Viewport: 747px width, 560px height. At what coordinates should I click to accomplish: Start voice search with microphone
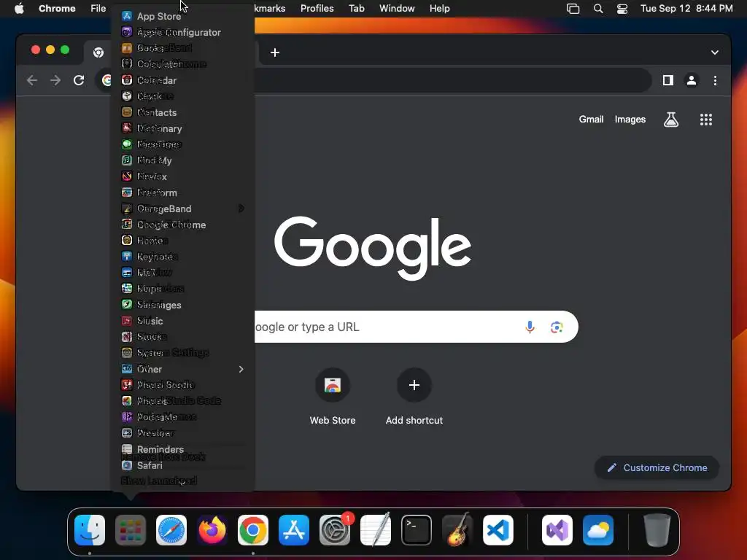tap(530, 327)
